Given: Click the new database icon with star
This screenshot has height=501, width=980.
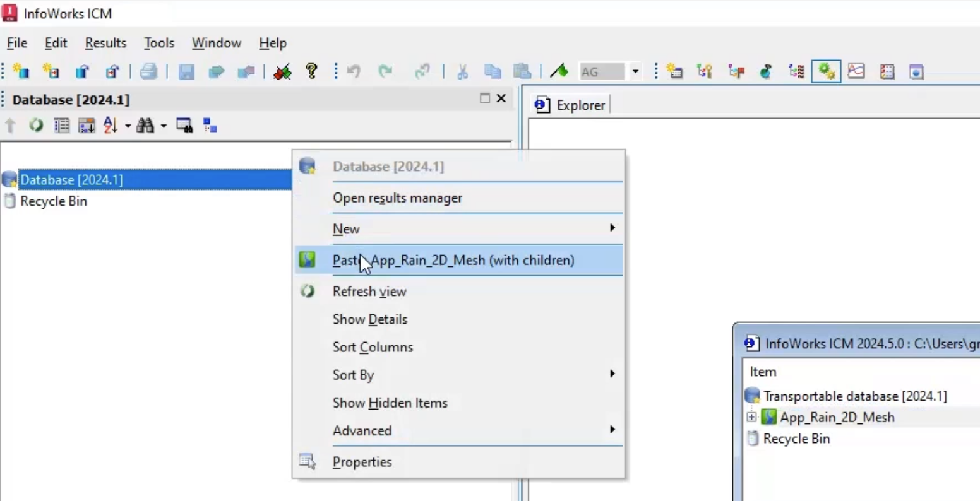Looking at the screenshot, I should pos(21,71).
